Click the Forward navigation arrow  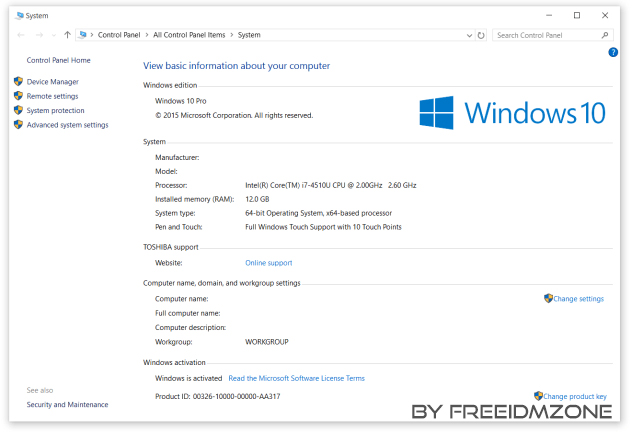tap(39, 35)
